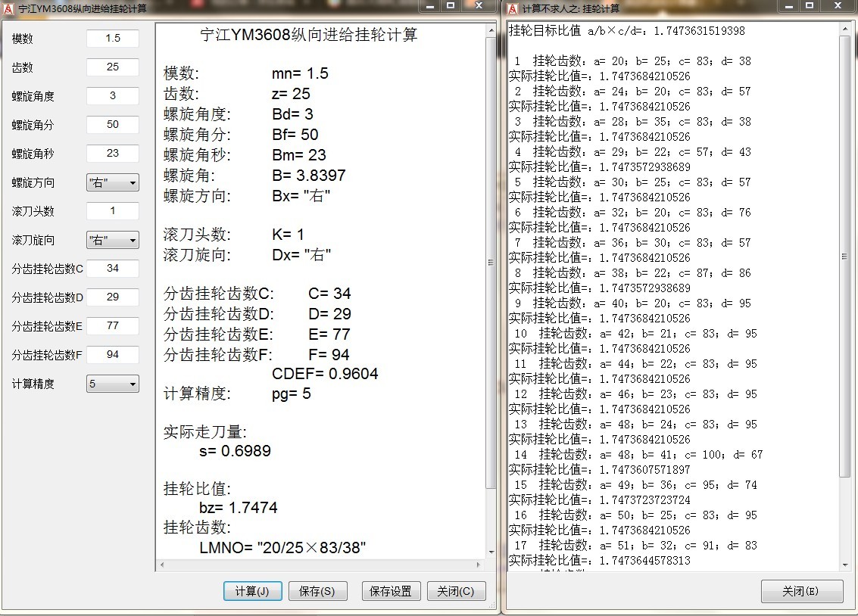
Task: Click the down arrow of the 挂轮计算 list scrollbar
Action: pos(844,565)
